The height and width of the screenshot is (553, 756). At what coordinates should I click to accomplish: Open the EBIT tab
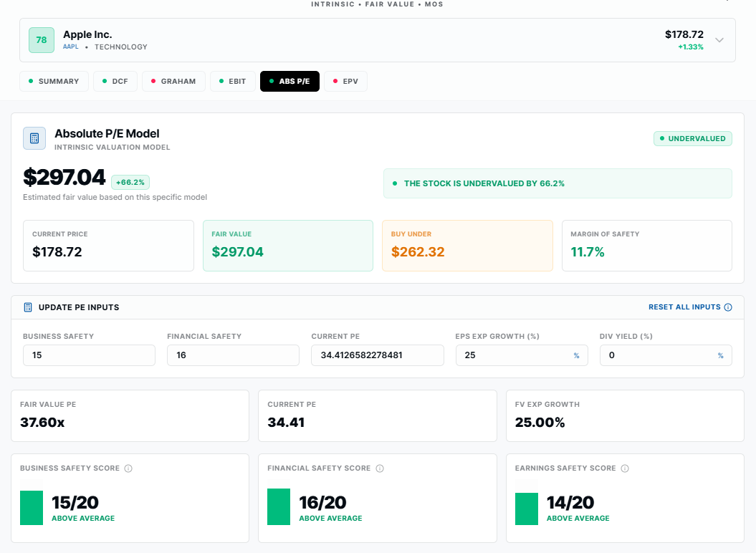(x=232, y=81)
